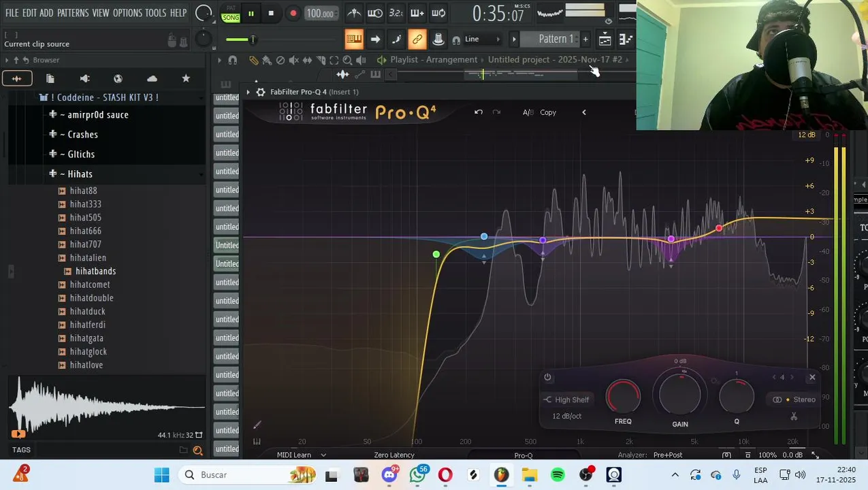Toggle wait for input before recording

pos(374,13)
